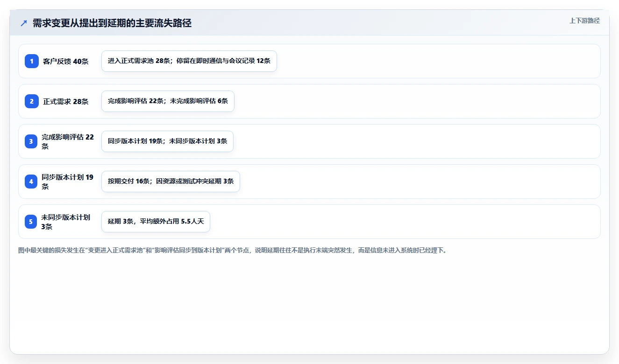Click step badge number 4
The width and height of the screenshot is (619, 364).
[x=32, y=182]
